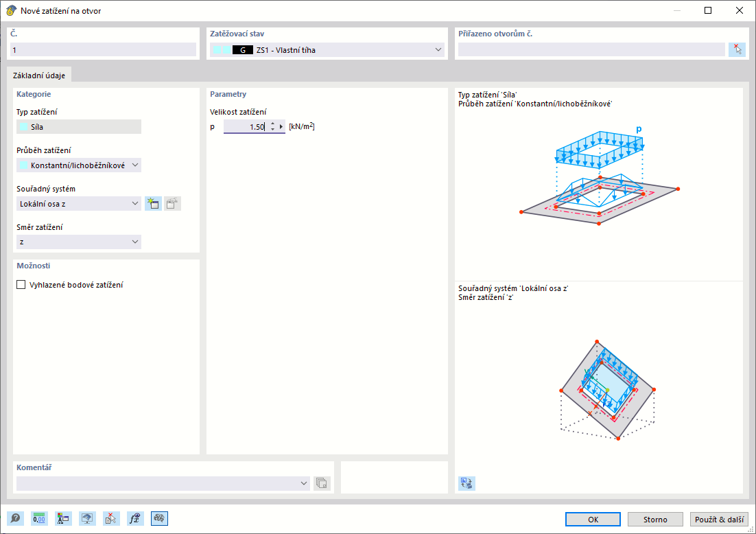The image size is (756, 534).
Task: Enable Vyhlazené bodové zatížení checkbox
Action: [21, 285]
